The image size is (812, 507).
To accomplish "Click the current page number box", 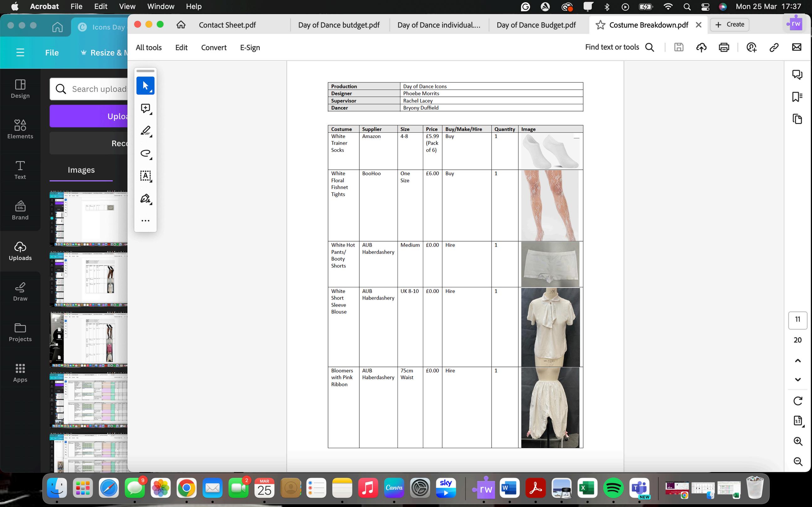I will point(797,320).
